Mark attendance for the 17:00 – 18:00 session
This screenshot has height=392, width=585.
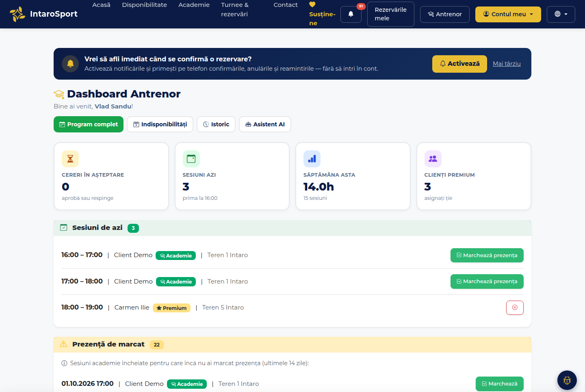487,282
